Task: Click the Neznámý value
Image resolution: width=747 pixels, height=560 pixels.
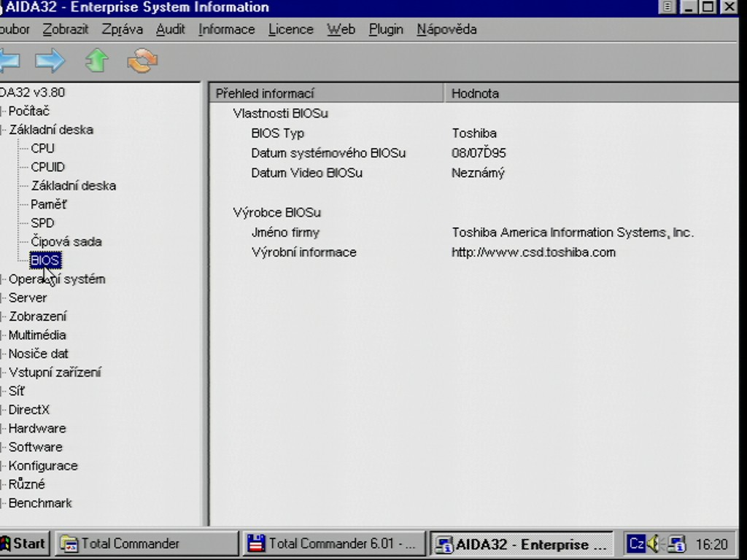Action: coord(478,173)
